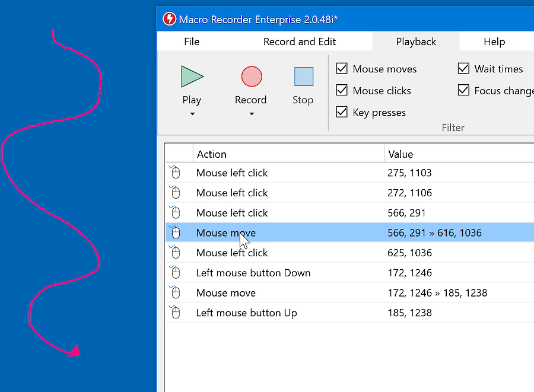Screen dimensions: 534x392
Task: Switch to the Record and Edit tab
Action: 300,42
